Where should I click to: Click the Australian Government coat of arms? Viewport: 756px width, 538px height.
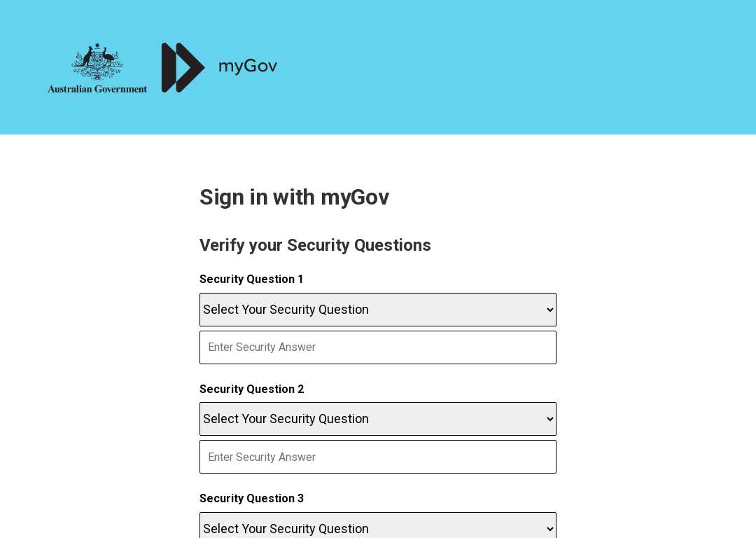[97, 61]
